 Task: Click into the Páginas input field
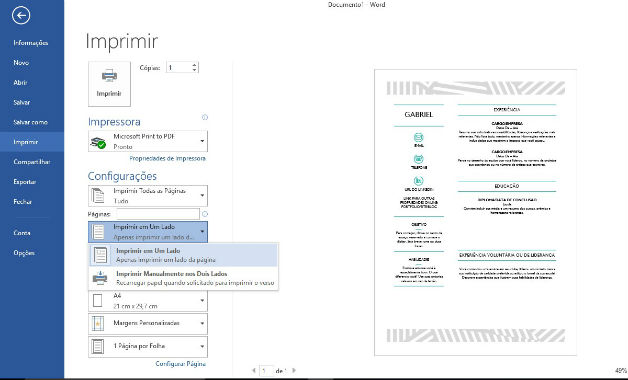point(157,214)
